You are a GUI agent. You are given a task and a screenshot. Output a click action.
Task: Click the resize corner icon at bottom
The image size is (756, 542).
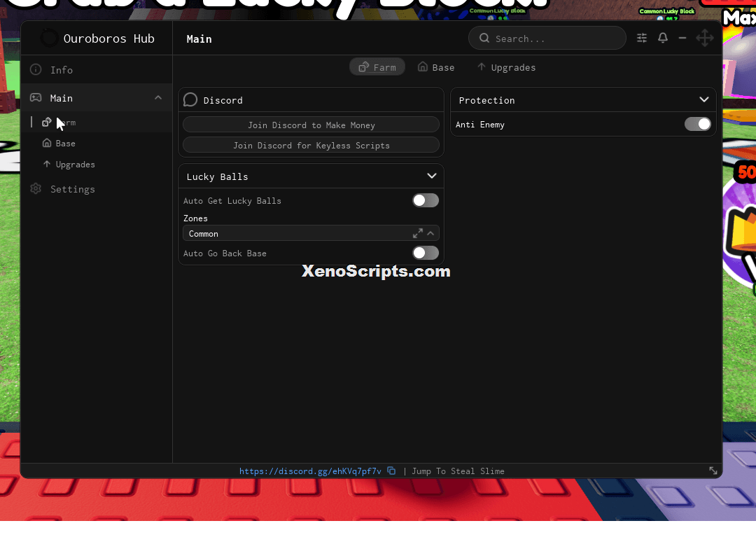click(x=713, y=471)
